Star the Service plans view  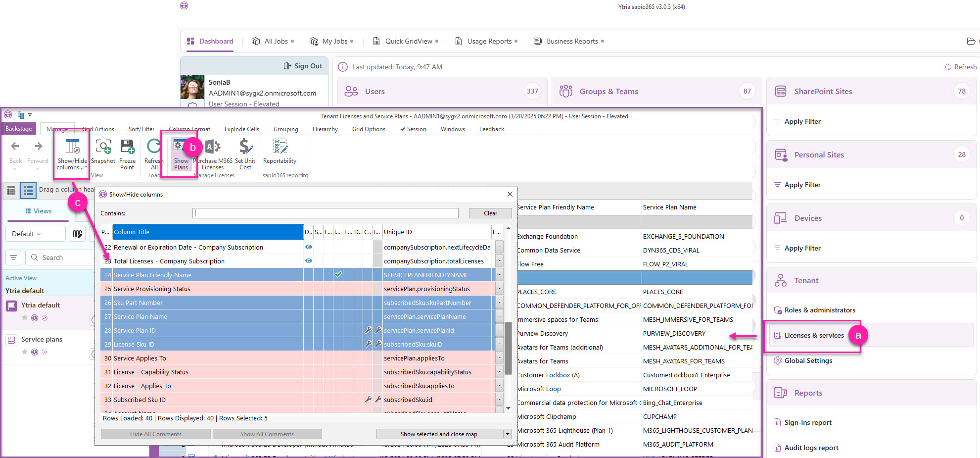point(25,352)
